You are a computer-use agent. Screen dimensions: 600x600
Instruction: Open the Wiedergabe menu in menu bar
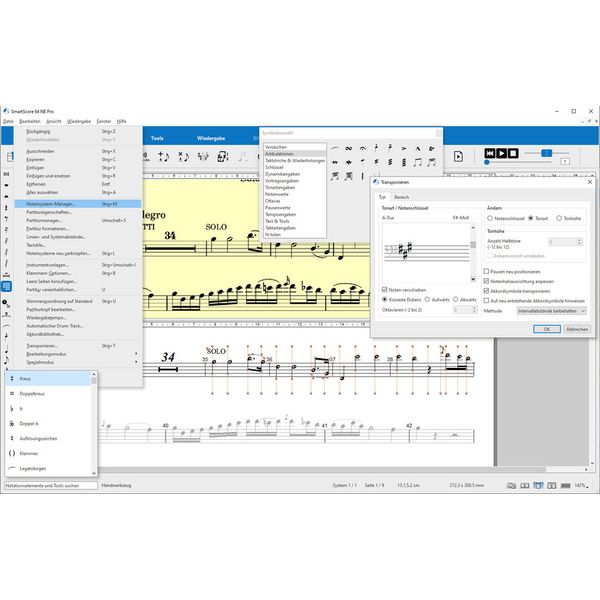pos(79,121)
